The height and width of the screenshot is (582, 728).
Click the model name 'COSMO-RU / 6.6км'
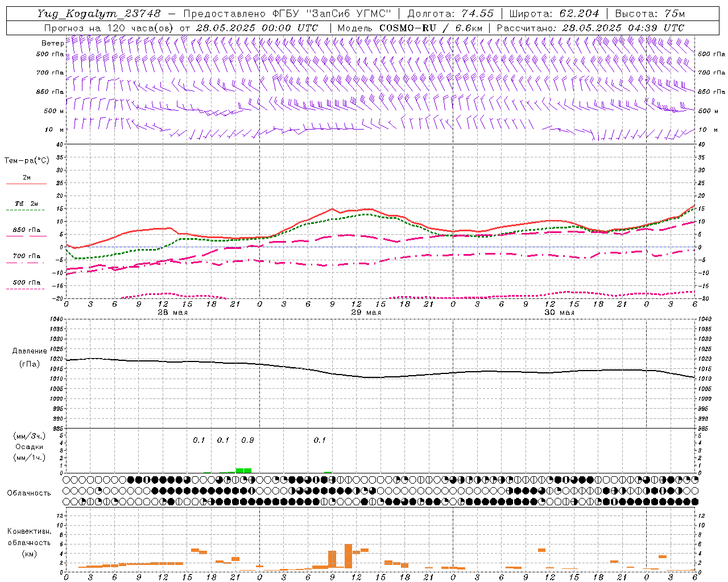click(431, 28)
